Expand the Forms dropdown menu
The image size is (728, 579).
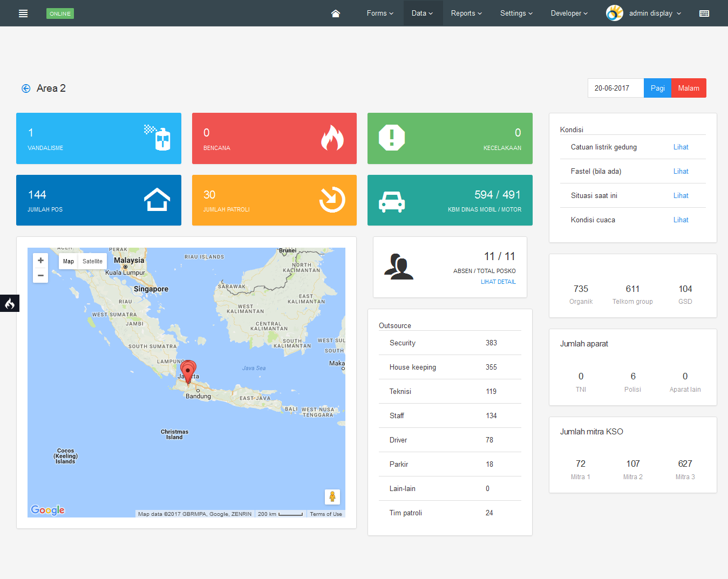coord(380,13)
